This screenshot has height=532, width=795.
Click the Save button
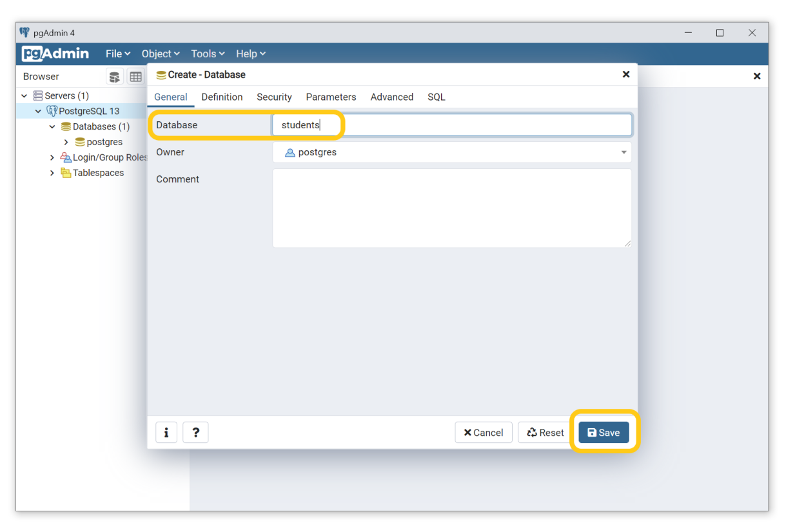click(x=604, y=433)
